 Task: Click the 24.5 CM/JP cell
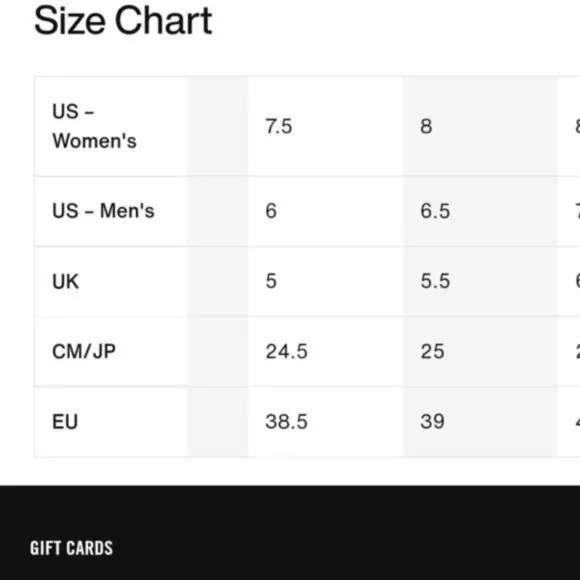click(326, 351)
